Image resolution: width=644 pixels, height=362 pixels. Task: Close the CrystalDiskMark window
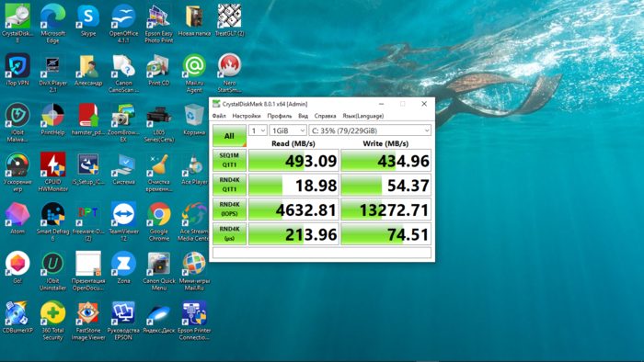point(424,104)
